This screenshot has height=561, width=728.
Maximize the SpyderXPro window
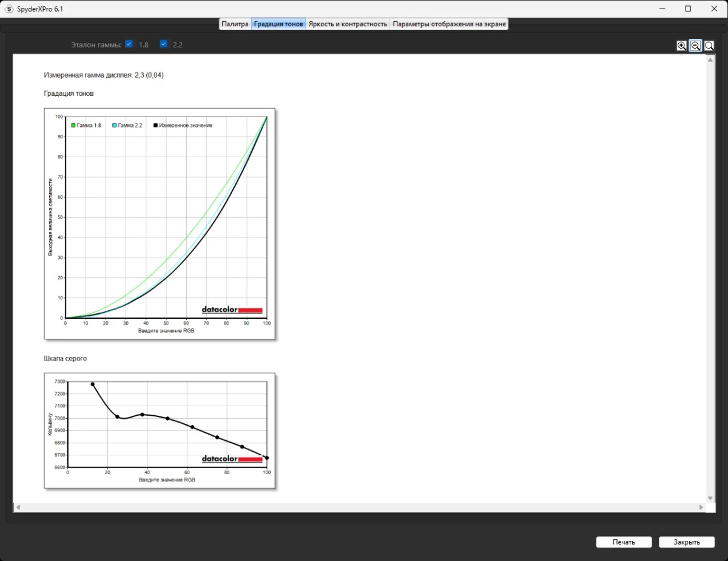(688, 8)
